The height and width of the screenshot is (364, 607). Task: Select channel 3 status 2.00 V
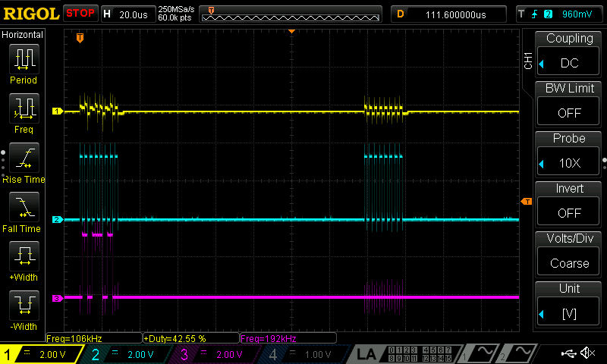coord(218,354)
